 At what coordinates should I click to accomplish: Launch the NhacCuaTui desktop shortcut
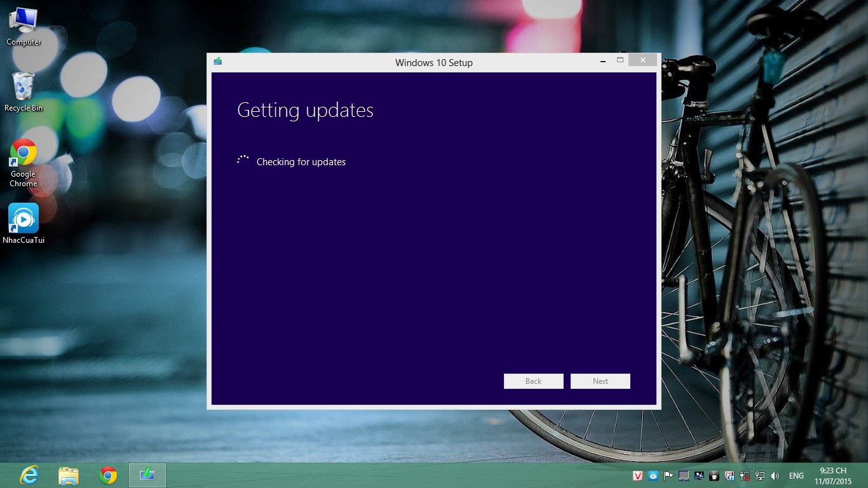[x=24, y=224]
